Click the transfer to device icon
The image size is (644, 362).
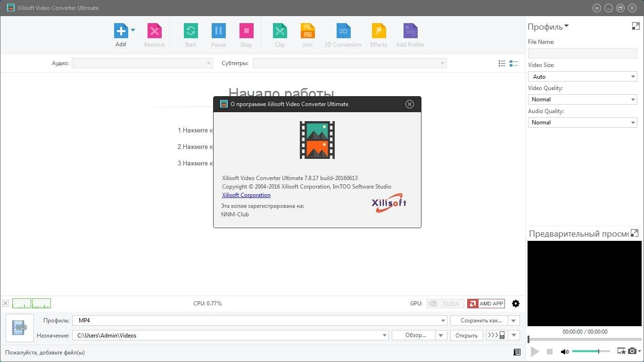click(x=496, y=336)
